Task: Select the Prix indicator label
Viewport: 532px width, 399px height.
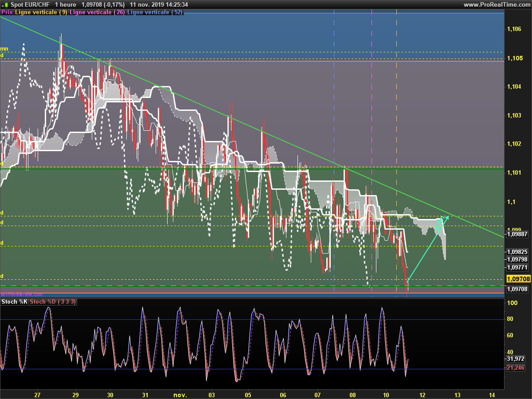Action: 7,12
